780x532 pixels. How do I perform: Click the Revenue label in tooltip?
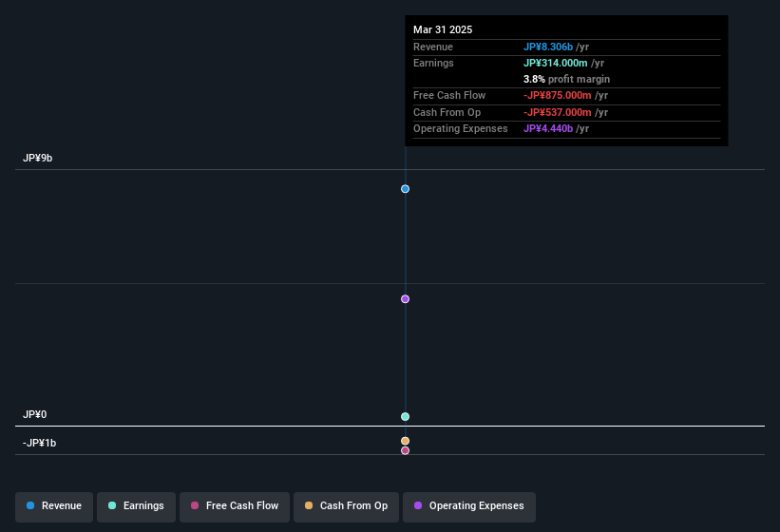point(433,47)
